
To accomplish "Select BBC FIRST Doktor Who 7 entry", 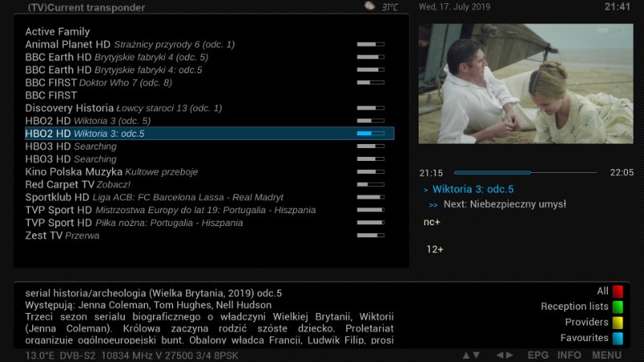I will 98,82.
